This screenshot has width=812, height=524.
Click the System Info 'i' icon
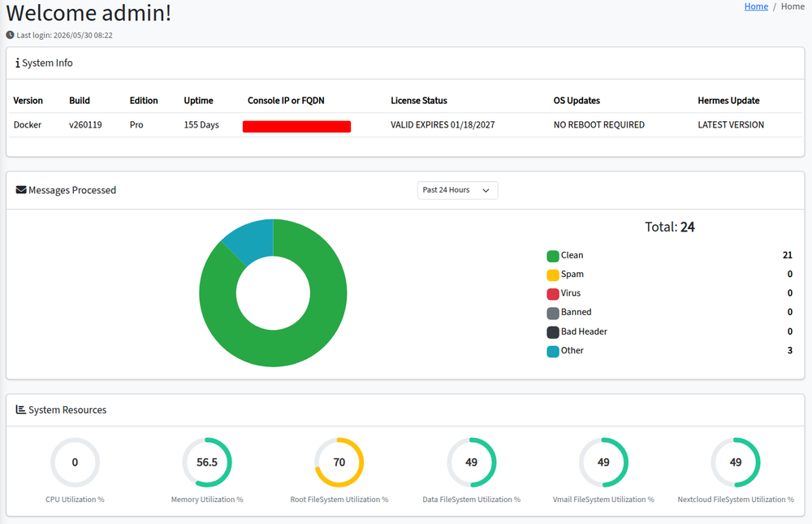(18, 63)
